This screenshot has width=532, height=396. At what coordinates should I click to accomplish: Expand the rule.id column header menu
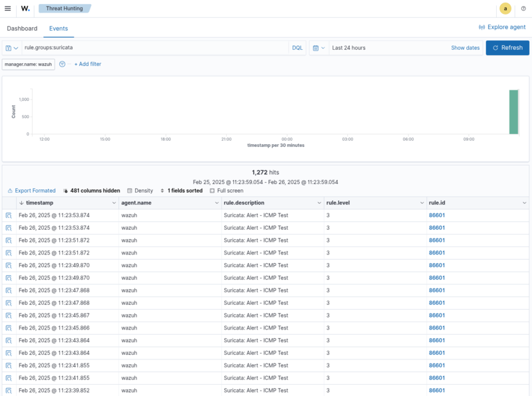point(524,203)
